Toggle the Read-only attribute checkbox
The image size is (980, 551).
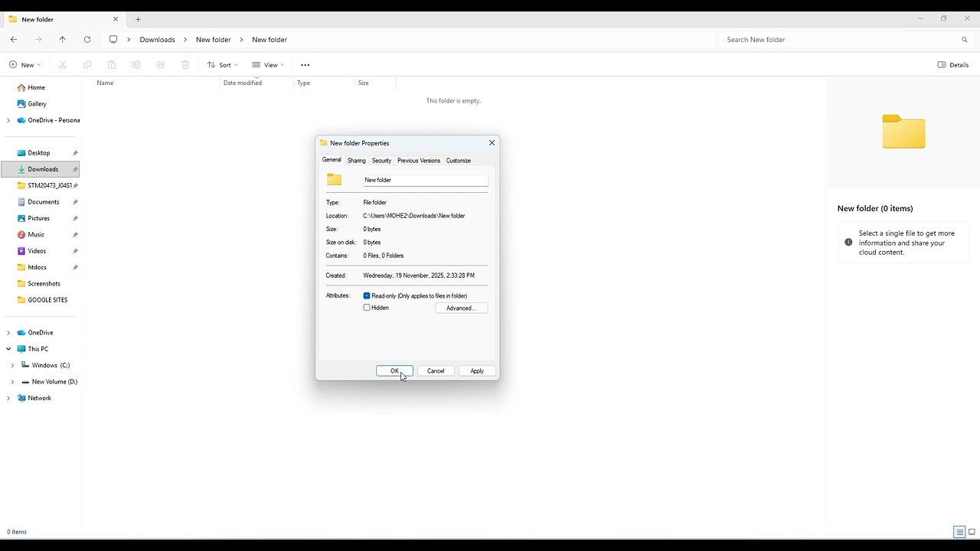coord(367,296)
